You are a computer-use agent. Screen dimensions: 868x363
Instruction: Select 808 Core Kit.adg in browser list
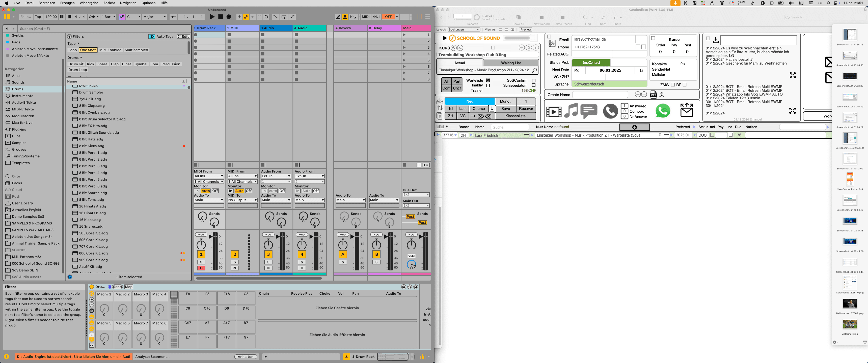pos(93,253)
